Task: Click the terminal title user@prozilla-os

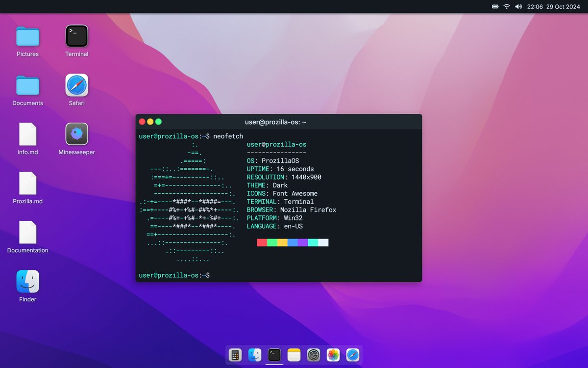Action: coord(275,122)
